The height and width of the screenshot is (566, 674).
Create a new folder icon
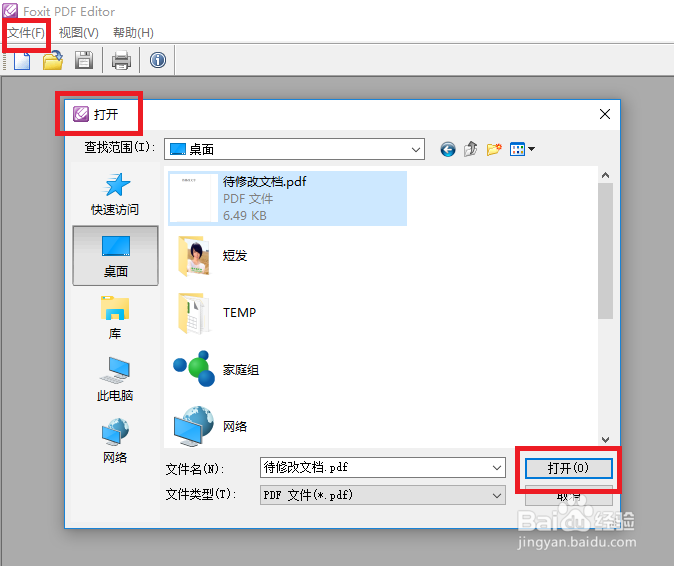point(494,149)
